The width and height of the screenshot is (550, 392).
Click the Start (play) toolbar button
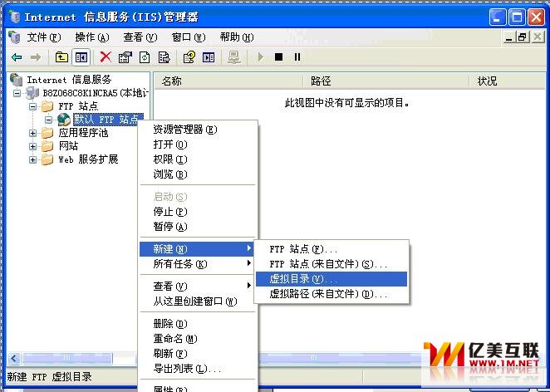coord(260,56)
